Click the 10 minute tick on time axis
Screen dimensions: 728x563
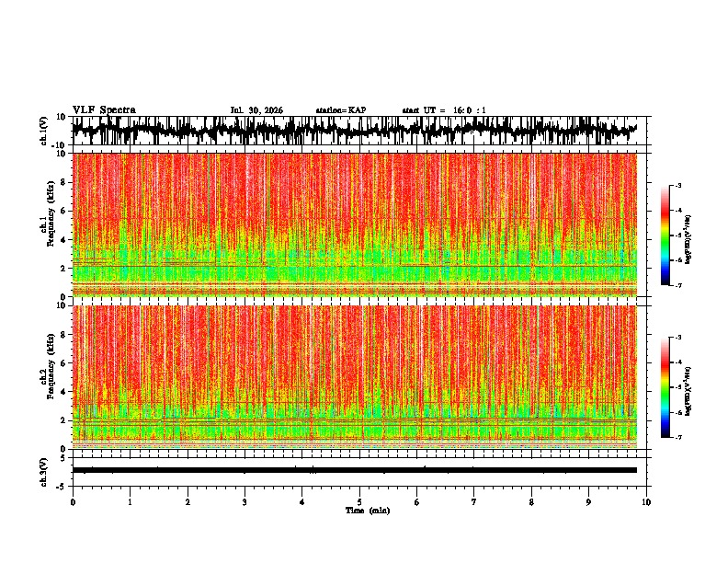[646, 502]
